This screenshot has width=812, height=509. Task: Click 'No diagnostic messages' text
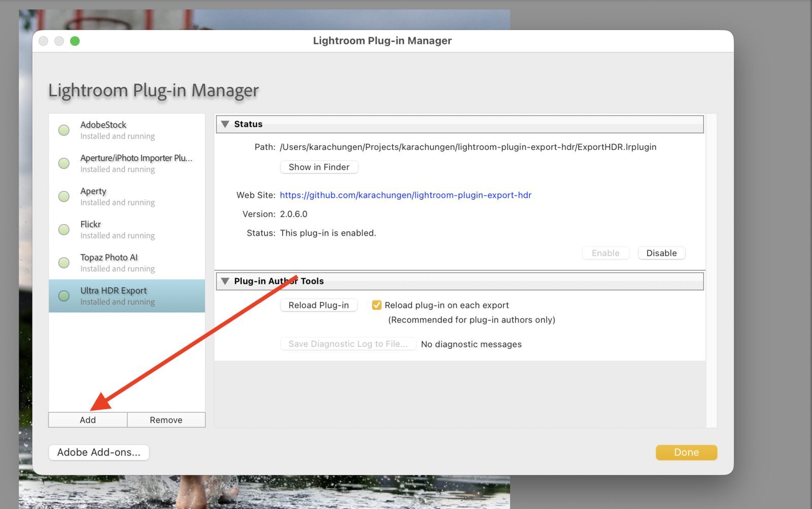coord(471,344)
